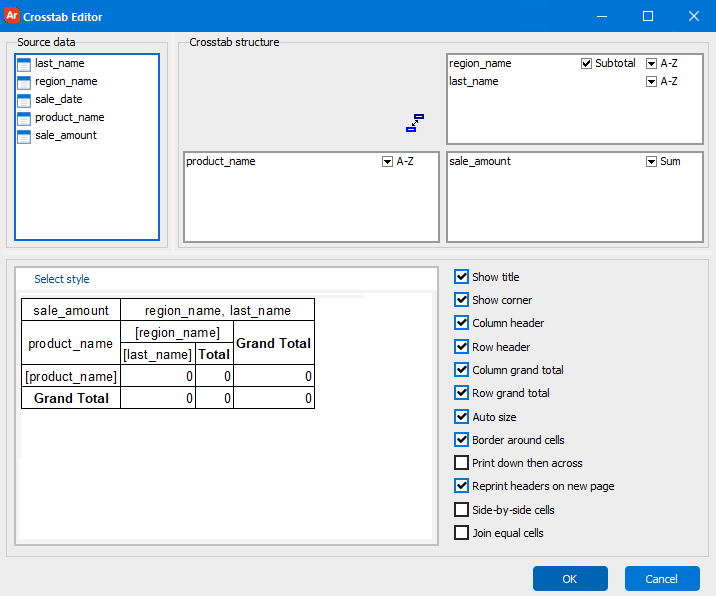Select the Grand Total header in preview table

click(274, 343)
